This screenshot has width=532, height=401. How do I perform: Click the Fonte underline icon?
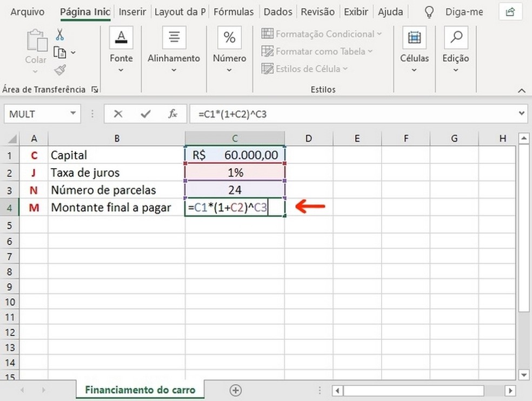tap(121, 37)
